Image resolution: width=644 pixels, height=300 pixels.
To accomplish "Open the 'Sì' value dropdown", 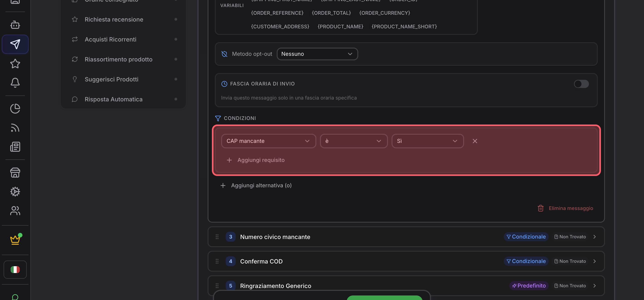I will tap(428, 141).
